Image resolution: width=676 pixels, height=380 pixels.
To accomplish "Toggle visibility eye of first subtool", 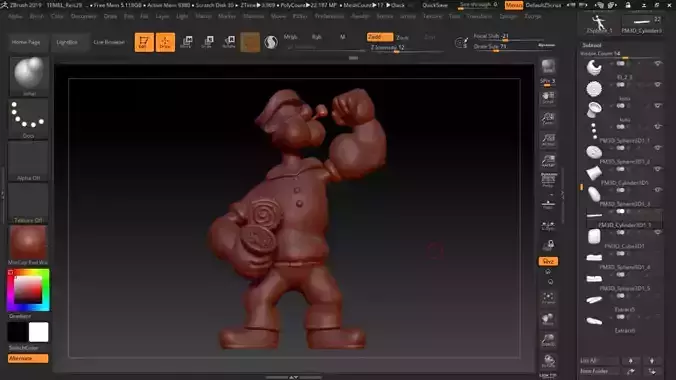I will [x=657, y=64].
